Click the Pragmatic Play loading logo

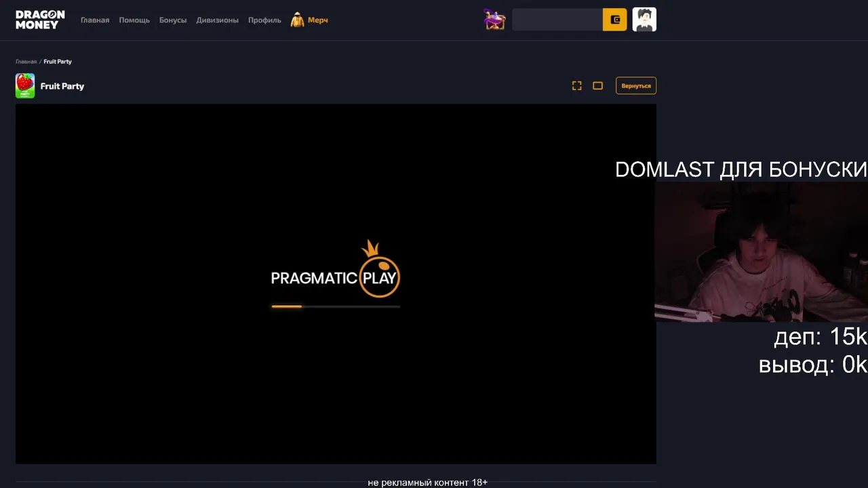[x=336, y=270]
